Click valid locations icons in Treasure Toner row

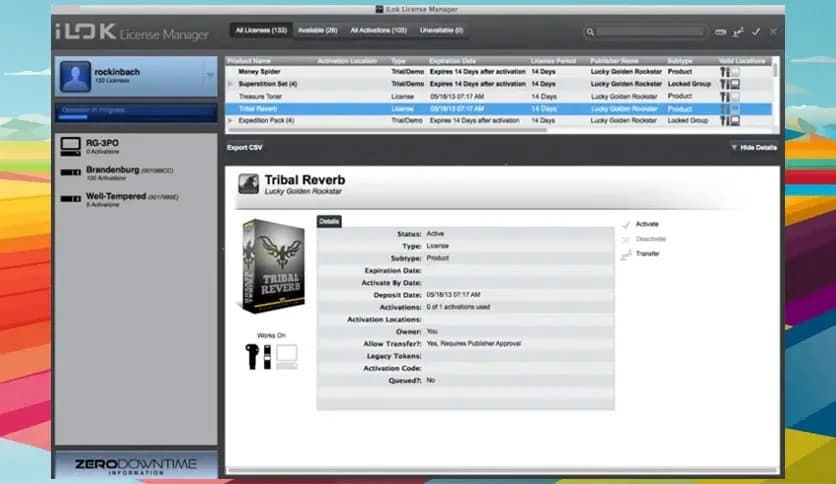[730, 96]
